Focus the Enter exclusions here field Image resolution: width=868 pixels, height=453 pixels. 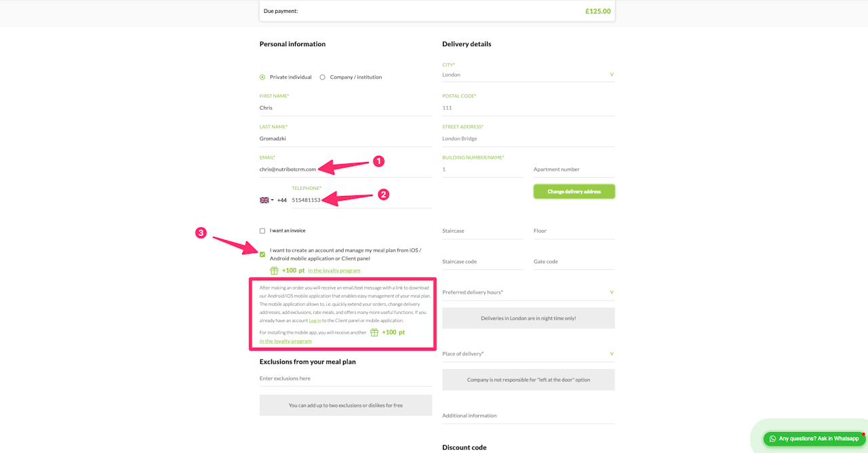coord(345,378)
